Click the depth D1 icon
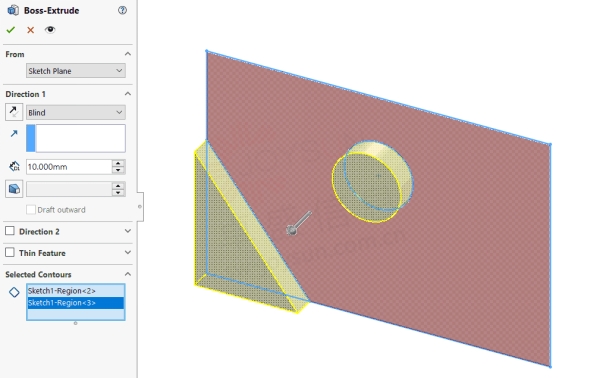This screenshot has height=378, width=604. (x=14, y=166)
